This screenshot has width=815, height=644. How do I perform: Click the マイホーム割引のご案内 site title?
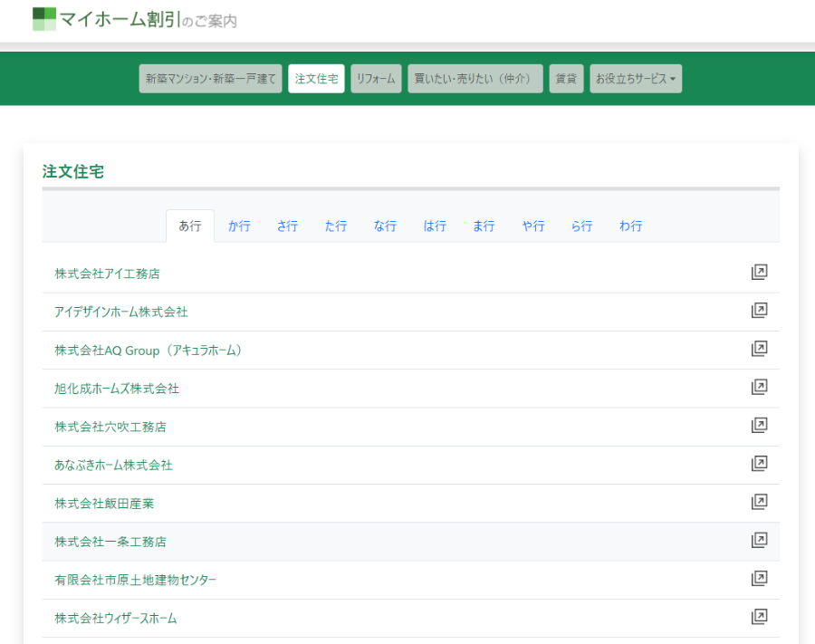149,20
